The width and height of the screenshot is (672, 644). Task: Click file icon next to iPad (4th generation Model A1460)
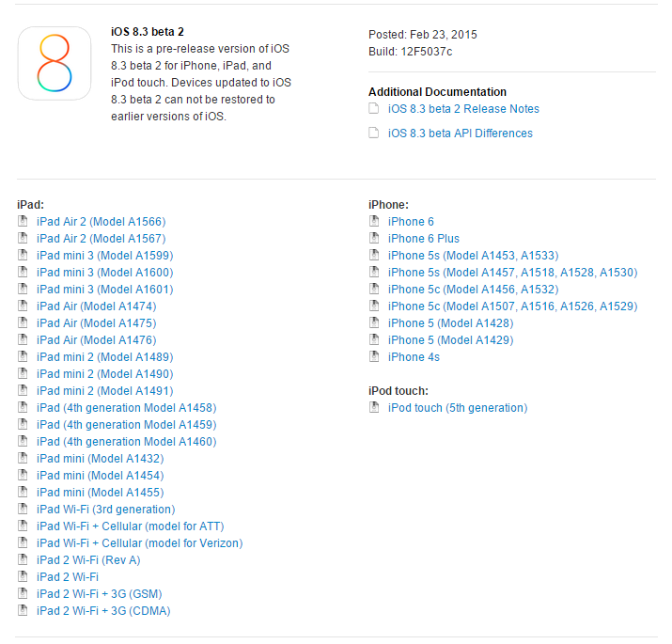[23, 441]
